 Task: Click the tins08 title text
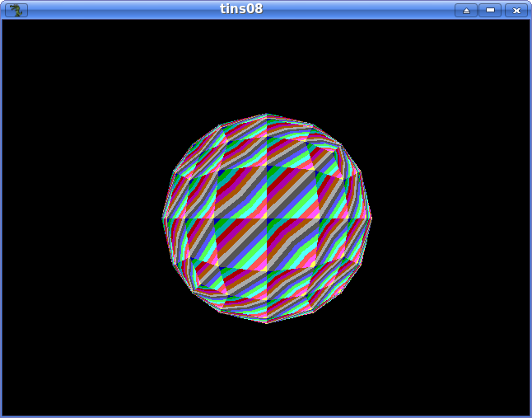241,9
